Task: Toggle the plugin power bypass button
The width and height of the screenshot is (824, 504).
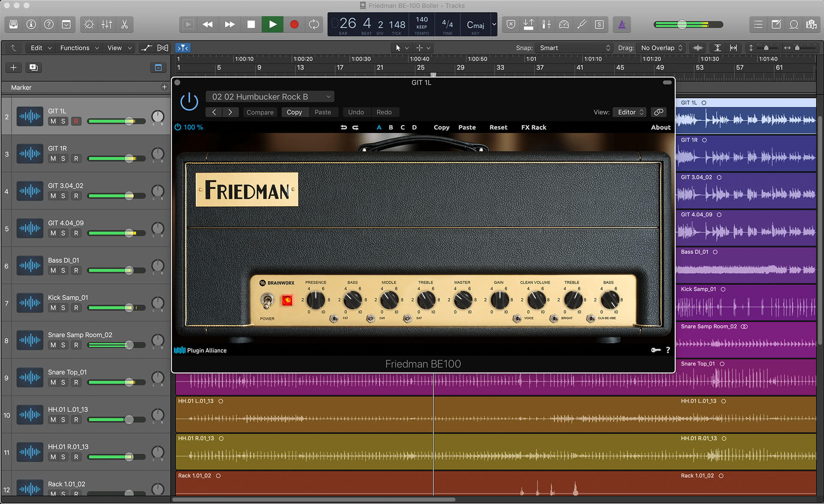Action: pos(189,102)
